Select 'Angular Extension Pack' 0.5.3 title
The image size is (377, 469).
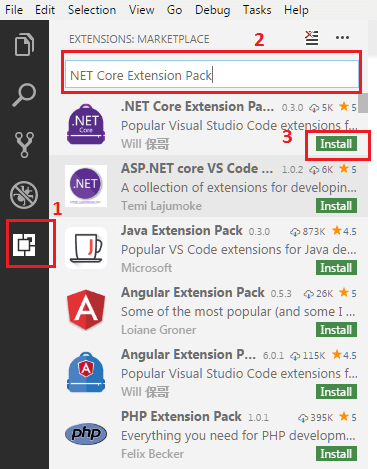[193, 293]
